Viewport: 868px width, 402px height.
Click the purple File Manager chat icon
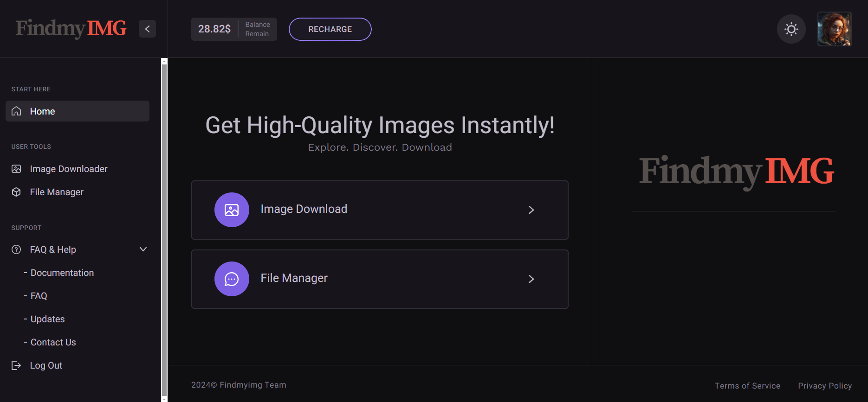[x=232, y=279]
